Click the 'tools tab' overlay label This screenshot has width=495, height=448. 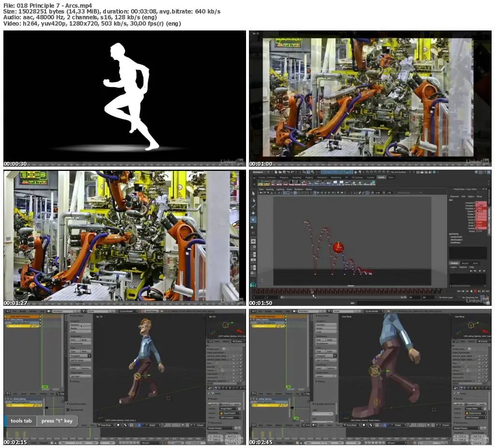click(x=21, y=421)
